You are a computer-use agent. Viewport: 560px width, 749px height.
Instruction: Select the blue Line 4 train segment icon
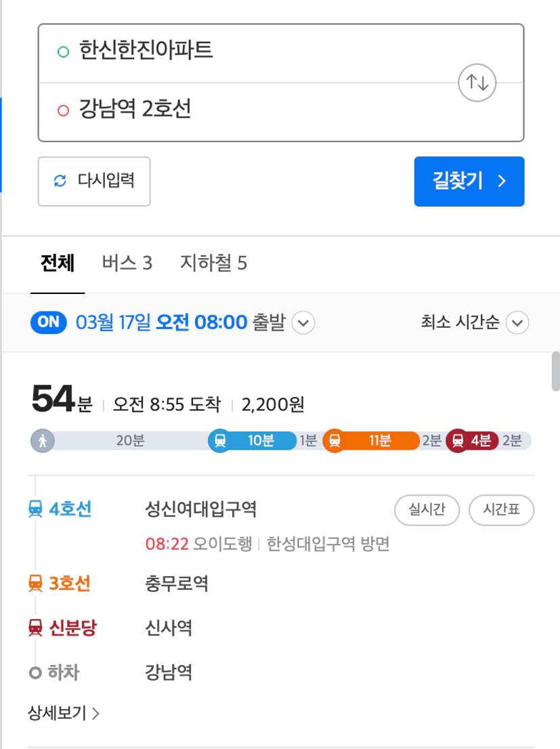pyautogui.click(x=220, y=440)
